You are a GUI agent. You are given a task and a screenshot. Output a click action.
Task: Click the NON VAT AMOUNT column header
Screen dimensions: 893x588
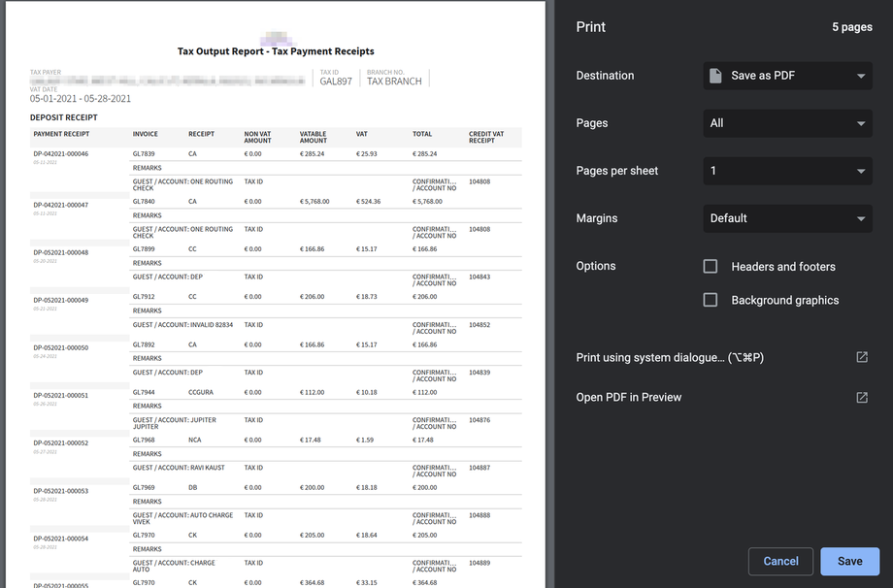tap(258, 137)
